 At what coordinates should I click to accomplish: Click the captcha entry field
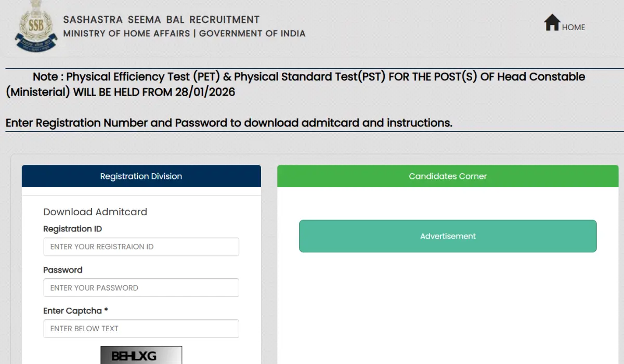141,329
